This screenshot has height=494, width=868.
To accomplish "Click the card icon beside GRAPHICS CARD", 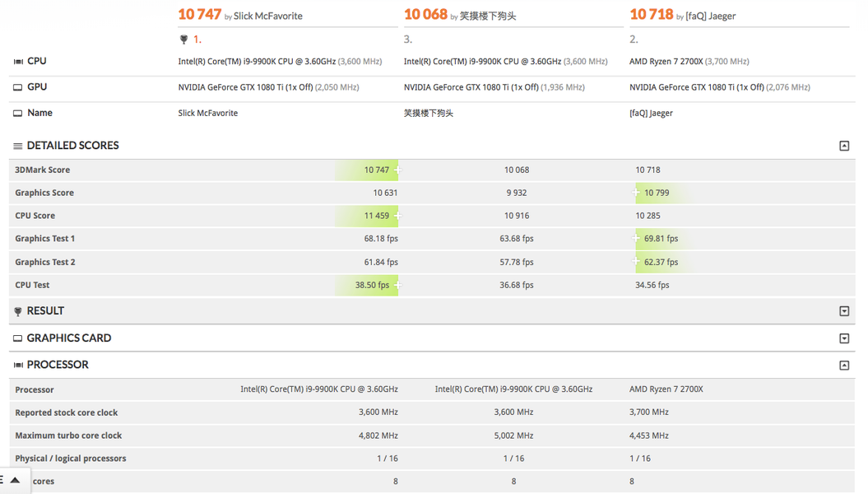I will click(16, 338).
